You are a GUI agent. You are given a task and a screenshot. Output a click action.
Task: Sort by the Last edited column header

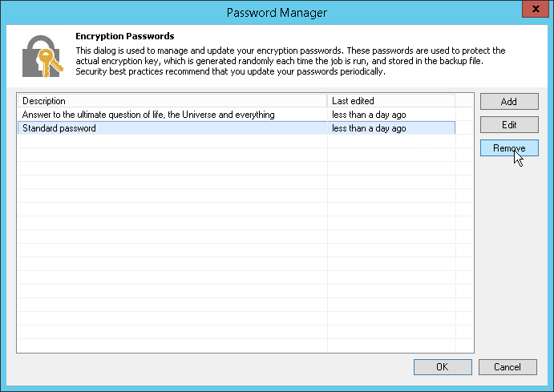coord(390,101)
